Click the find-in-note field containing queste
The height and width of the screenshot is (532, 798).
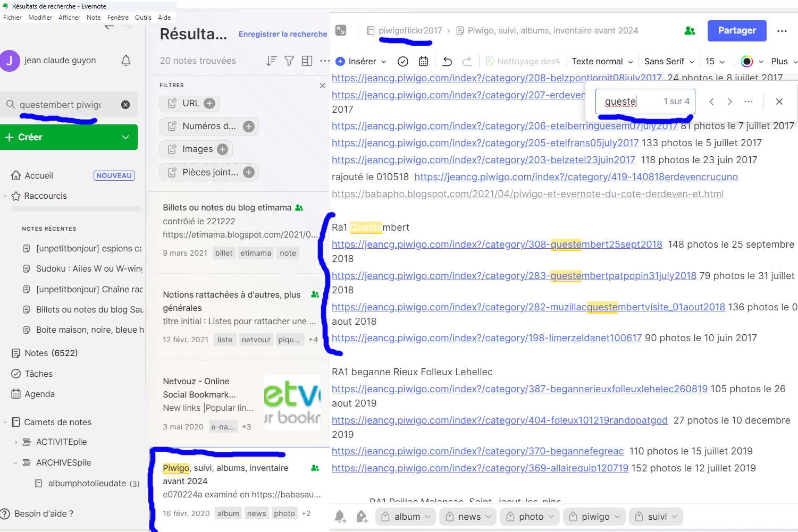point(645,102)
